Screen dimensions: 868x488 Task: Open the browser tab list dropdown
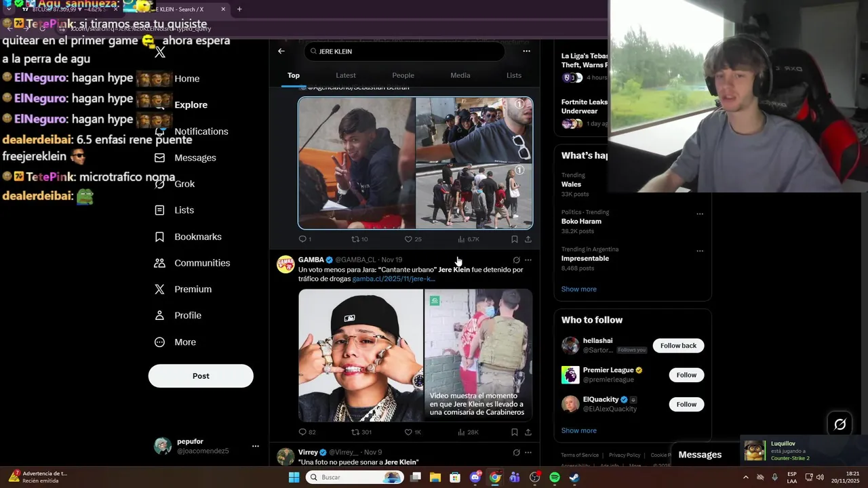8,9
